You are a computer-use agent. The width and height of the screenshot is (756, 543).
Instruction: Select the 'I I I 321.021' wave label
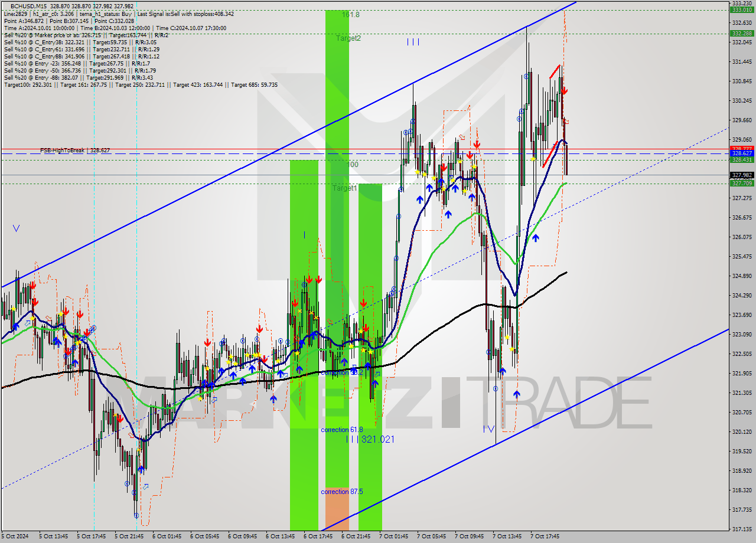pyautogui.click(x=370, y=439)
